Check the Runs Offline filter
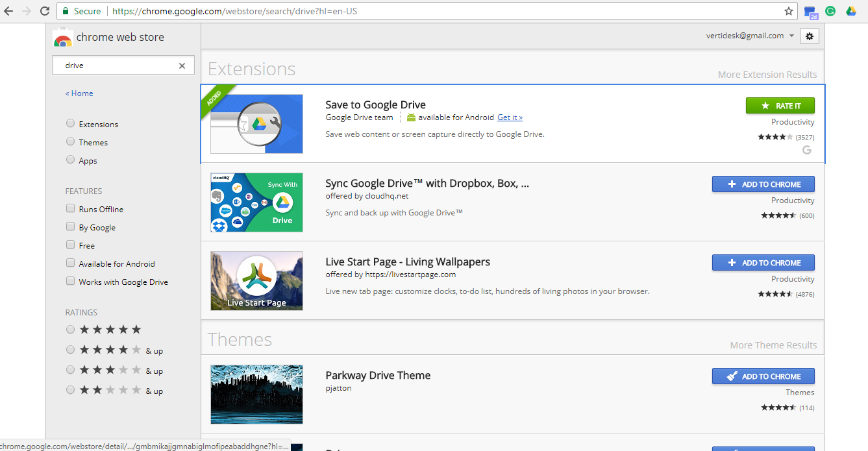The height and width of the screenshot is (451, 868). coord(70,208)
